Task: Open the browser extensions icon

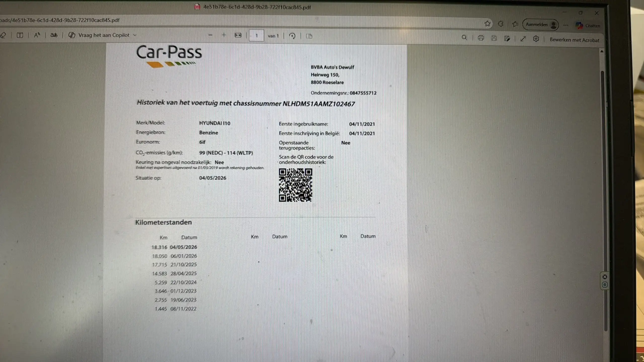Action: pos(501,24)
